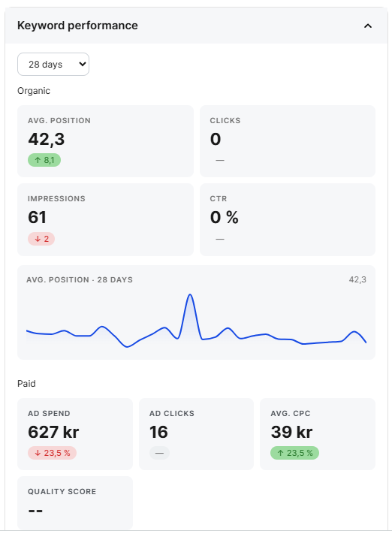Click the Avg. CPC value 39 kr
The width and height of the screenshot is (392, 537).
tap(291, 432)
